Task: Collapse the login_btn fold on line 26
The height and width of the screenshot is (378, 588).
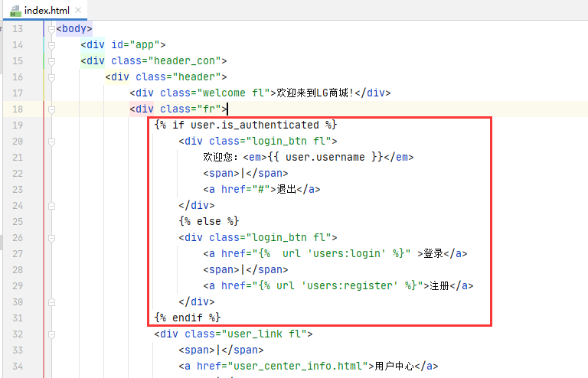Action: point(52,238)
